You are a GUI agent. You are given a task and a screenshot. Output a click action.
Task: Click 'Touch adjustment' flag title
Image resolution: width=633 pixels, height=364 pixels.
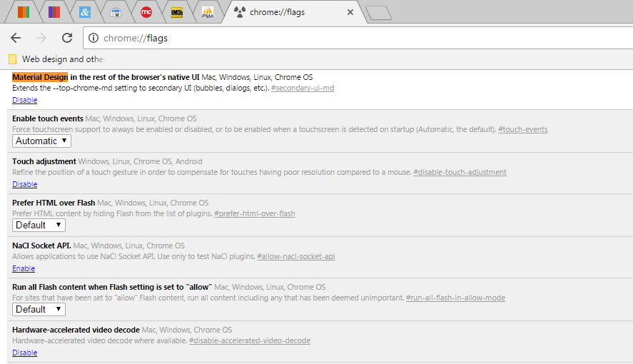(44, 161)
